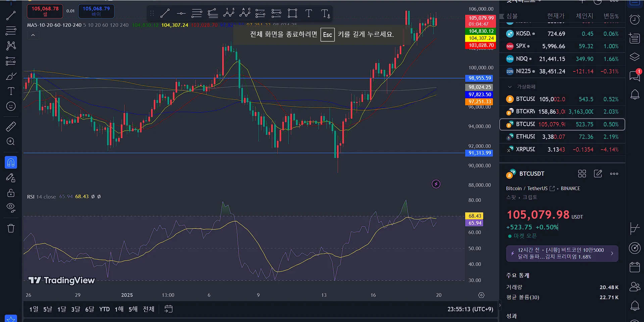
Task: Switch to the YTD time range
Action: click(x=104, y=309)
